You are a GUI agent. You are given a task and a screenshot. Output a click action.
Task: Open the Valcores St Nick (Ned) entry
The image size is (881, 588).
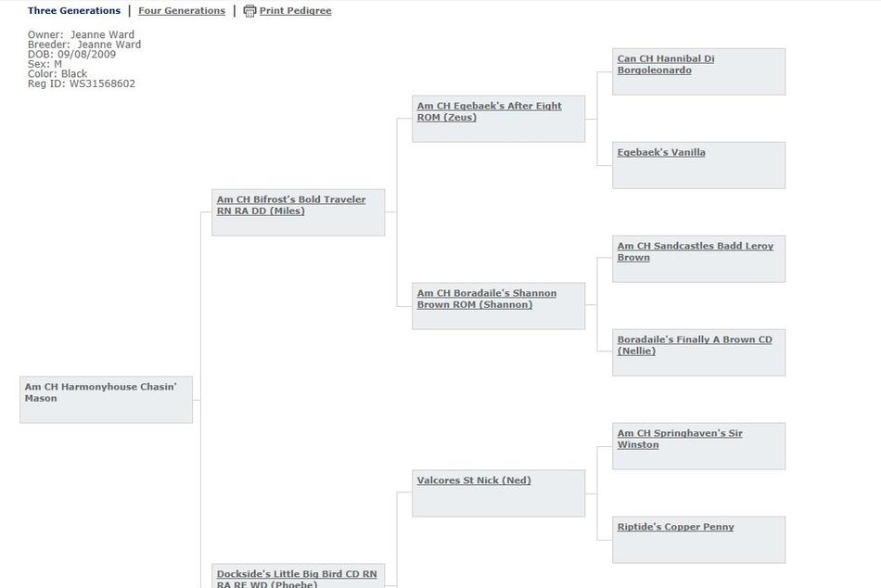pos(474,480)
